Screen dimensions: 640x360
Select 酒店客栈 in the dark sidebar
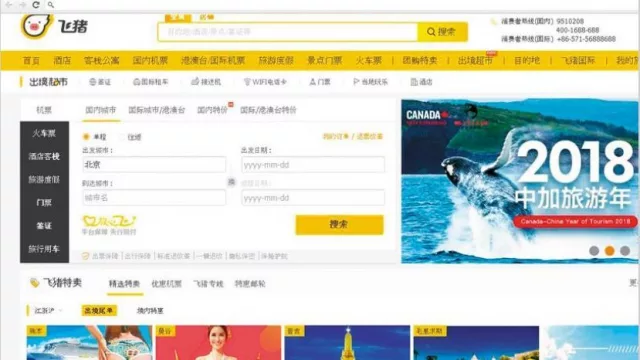pos(44,156)
